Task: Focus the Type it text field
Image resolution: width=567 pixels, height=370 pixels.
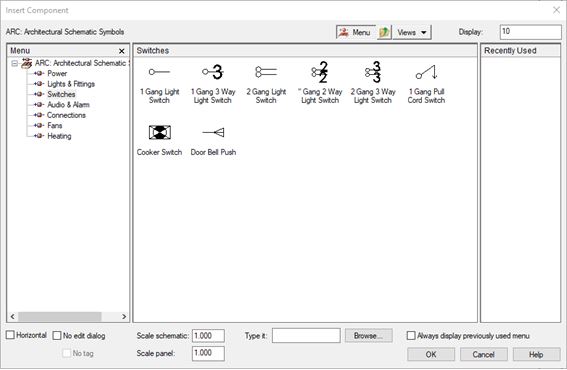Action: point(306,335)
